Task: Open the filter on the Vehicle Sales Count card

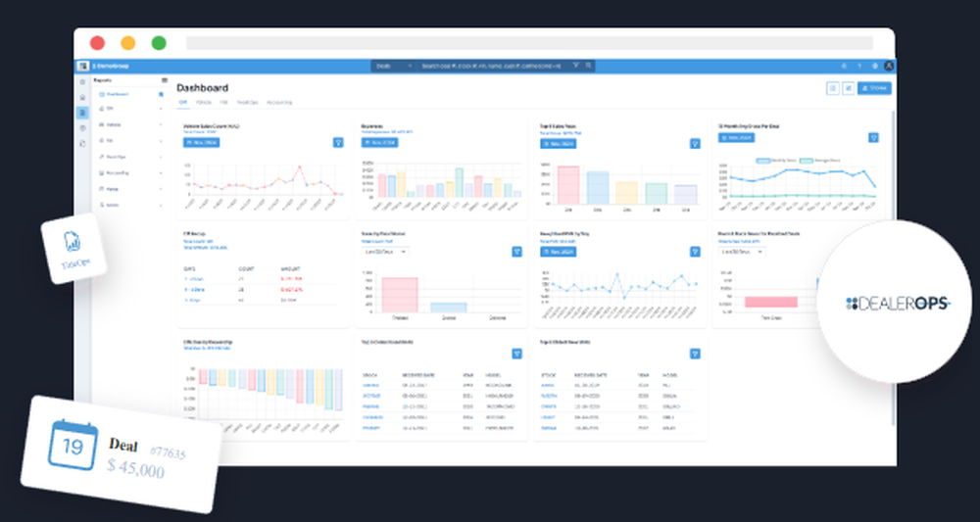Action: (x=338, y=143)
